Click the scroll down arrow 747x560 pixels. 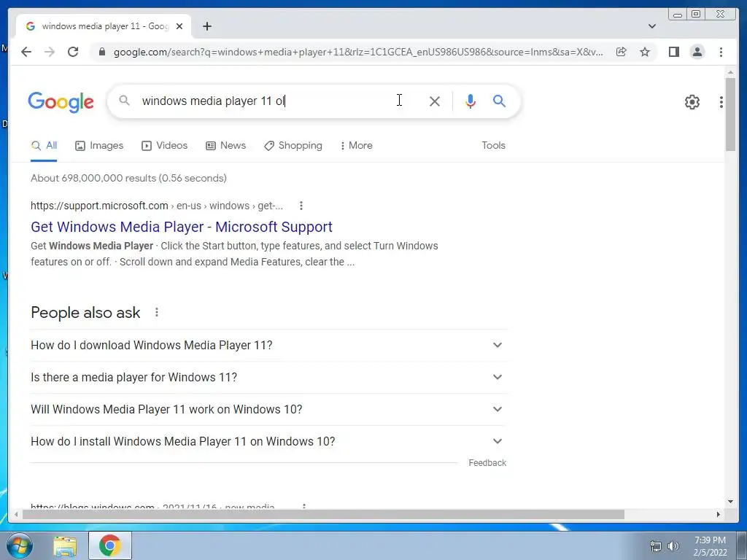[730, 502]
